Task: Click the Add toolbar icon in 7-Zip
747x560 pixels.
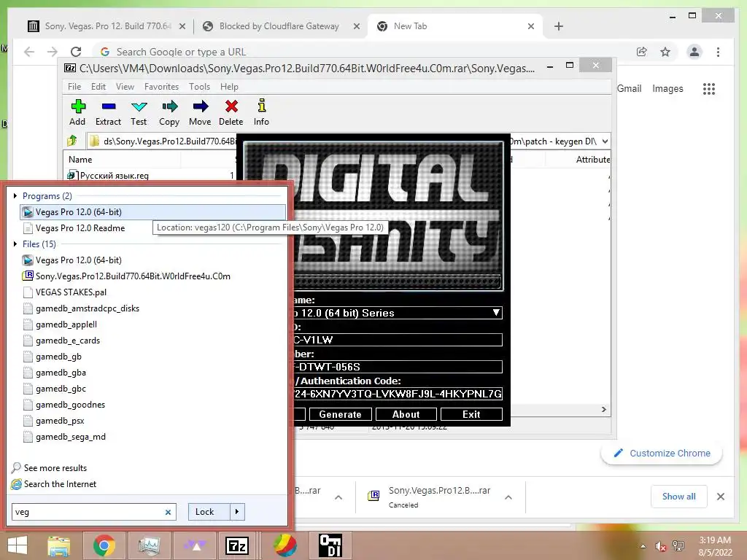Action: (77, 112)
